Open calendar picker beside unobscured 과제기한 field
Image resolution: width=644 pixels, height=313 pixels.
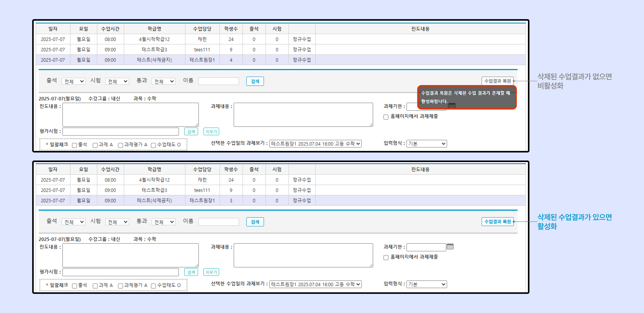point(450,247)
